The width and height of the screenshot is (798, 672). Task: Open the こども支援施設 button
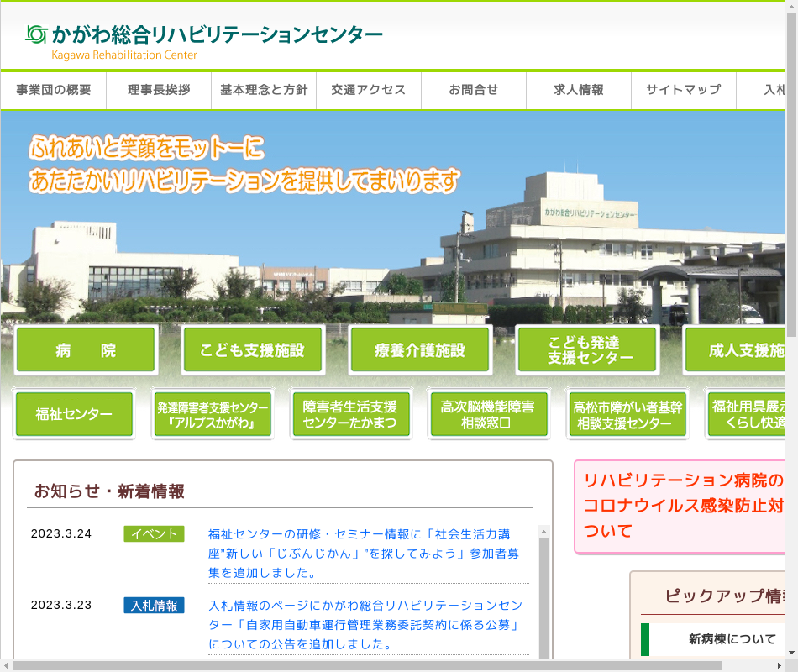[253, 350]
